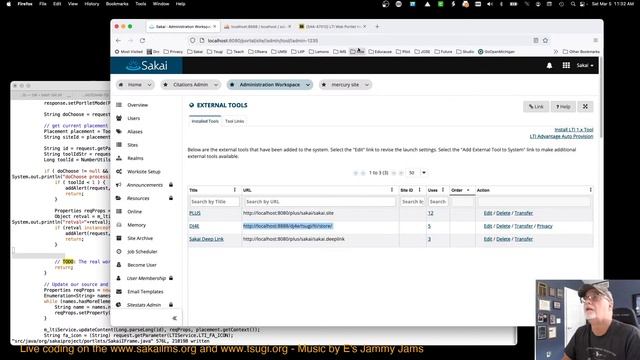Click Search by Title field
The height and width of the screenshot is (360, 640).
pyautogui.click(x=214, y=202)
